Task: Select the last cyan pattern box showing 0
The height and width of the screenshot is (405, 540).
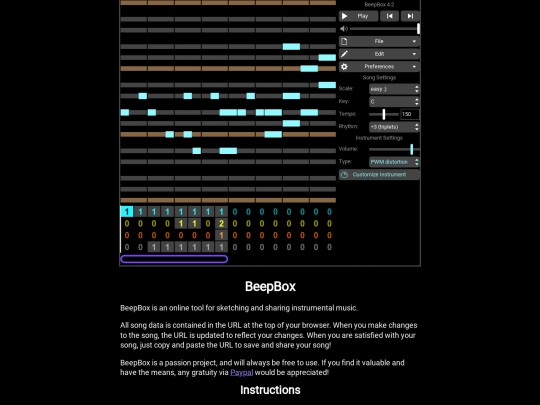Action: pyautogui.click(x=329, y=211)
